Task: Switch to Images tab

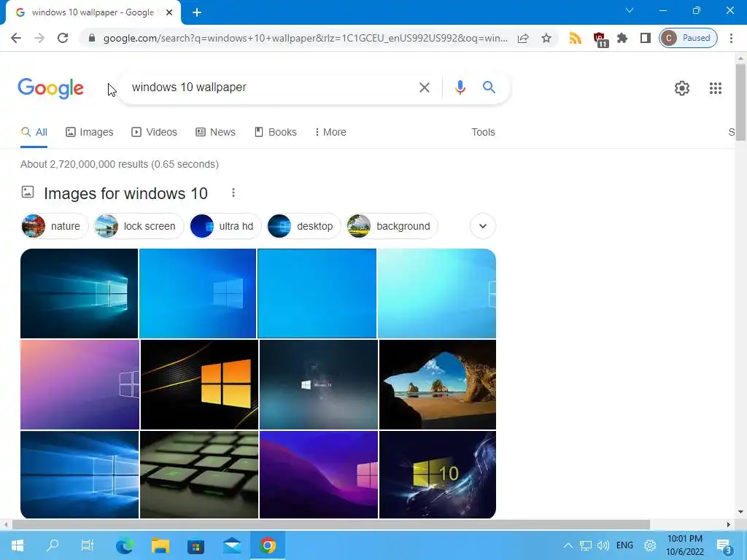Action: tap(90, 132)
